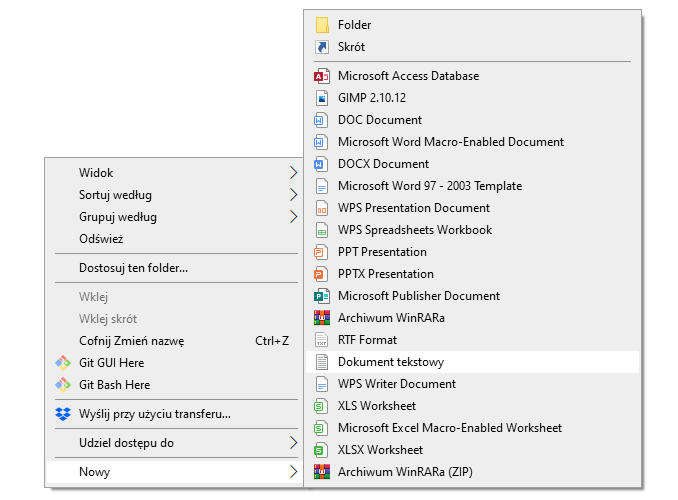The height and width of the screenshot is (500, 678).
Task: Click the GIMP 2.10.12 file icon
Action: tap(321, 98)
